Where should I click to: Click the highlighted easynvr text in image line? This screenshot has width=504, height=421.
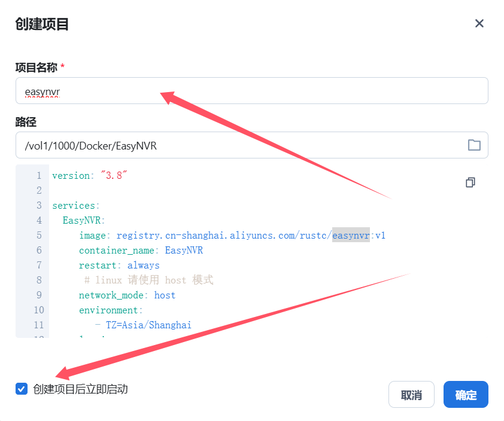351,236
